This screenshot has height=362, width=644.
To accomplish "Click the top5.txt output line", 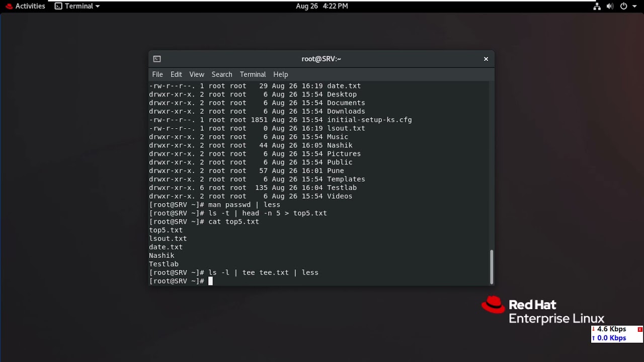I will (x=166, y=230).
